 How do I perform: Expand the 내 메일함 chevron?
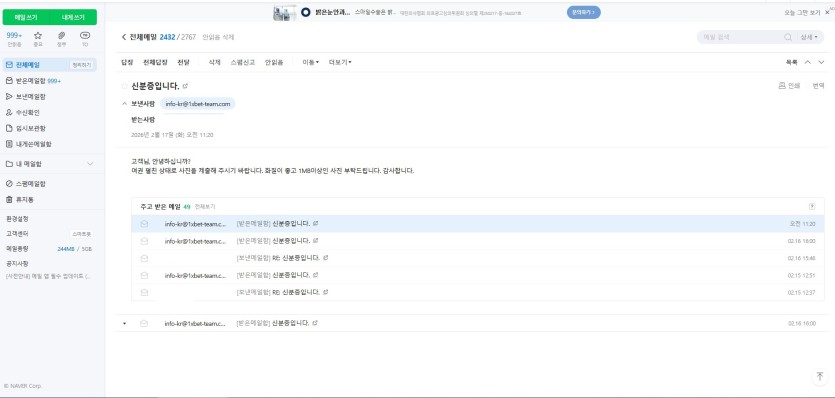click(x=90, y=164)
